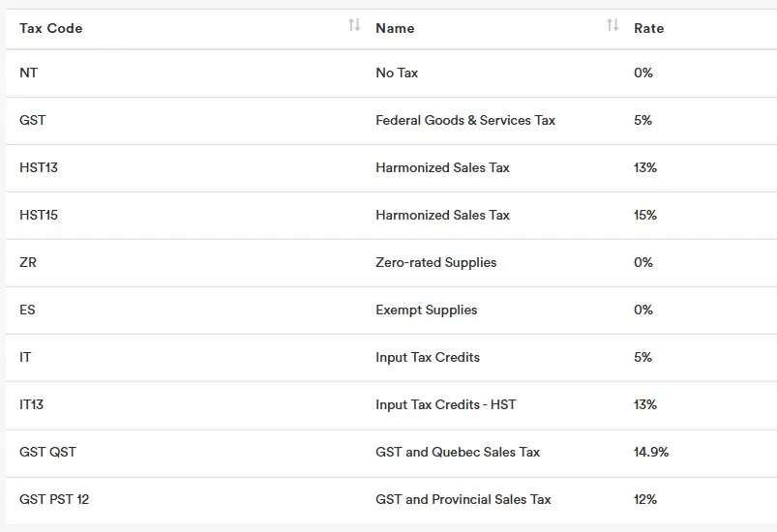The image size is (777, 532).
Task: Click the Exempt Supplies entry
Action: coord(426,310)
